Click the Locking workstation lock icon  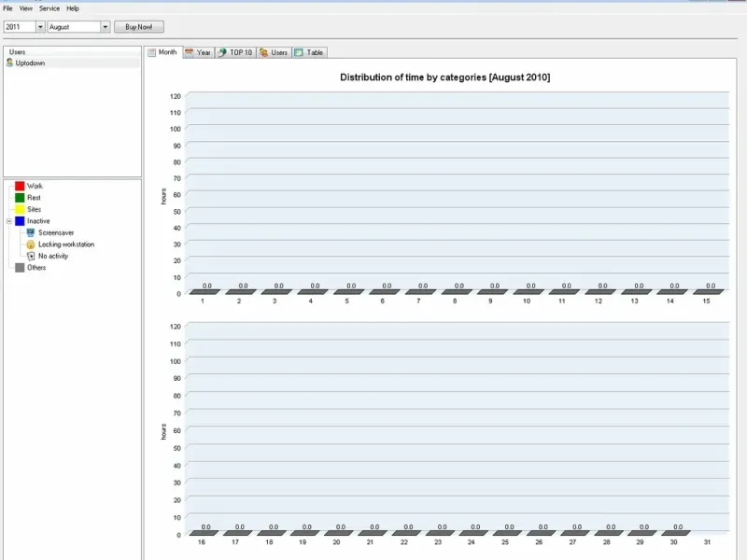tap(31, 245)
